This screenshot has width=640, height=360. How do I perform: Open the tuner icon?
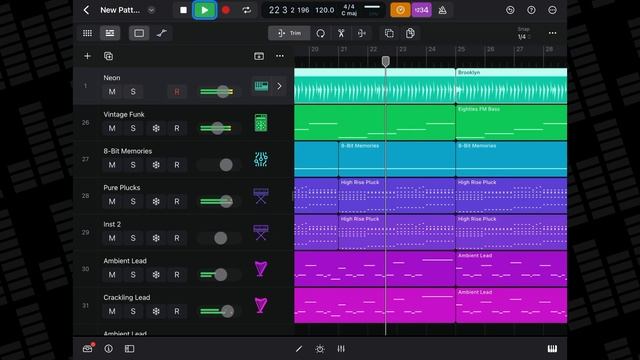point(442,10)
